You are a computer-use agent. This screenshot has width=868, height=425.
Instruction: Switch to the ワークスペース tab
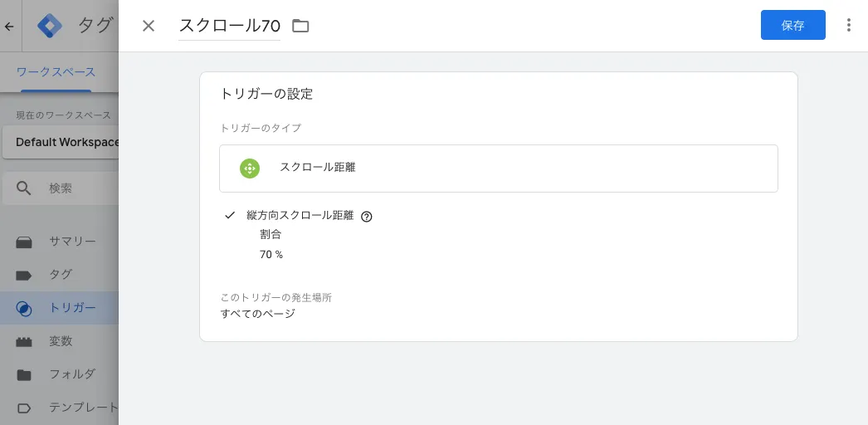56,72
